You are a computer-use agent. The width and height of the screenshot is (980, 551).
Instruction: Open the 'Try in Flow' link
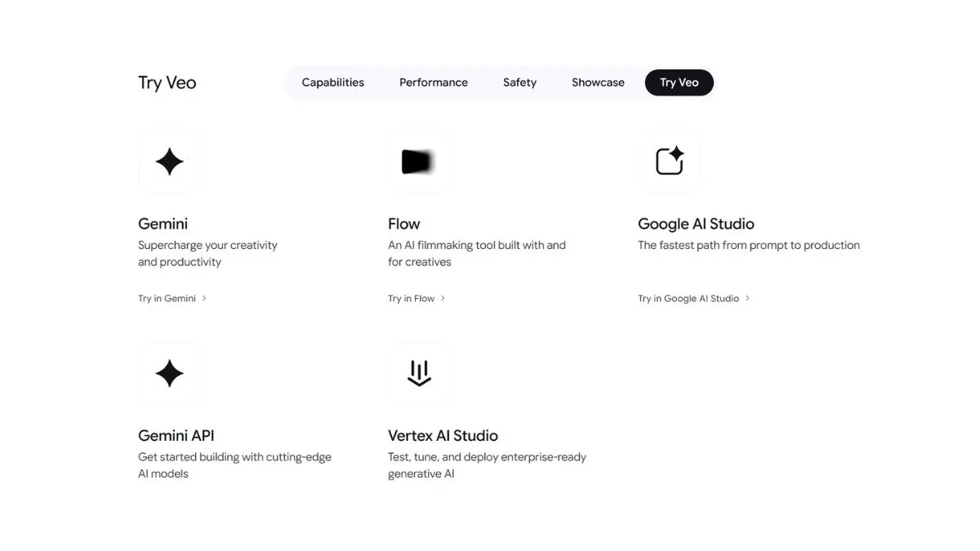[411, 299]
